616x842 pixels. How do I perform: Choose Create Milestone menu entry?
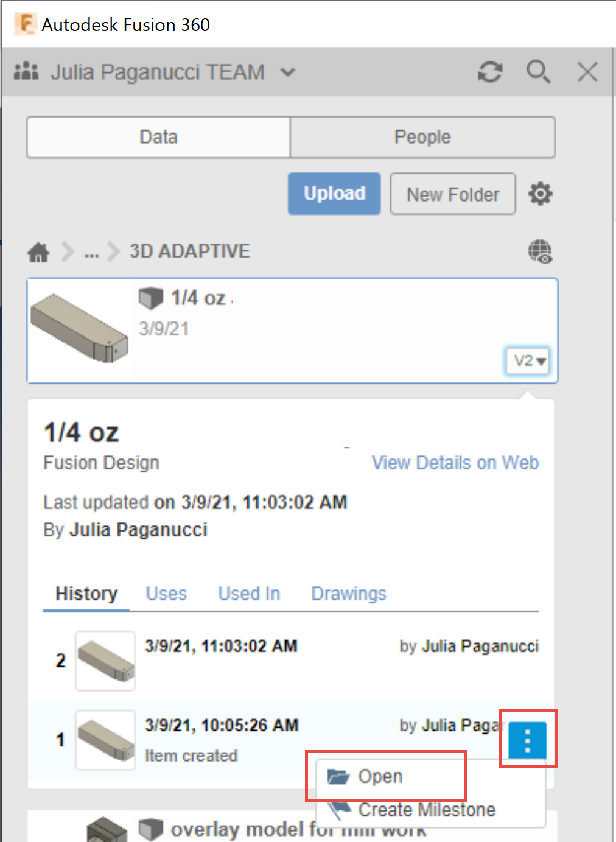coord(426,810)
